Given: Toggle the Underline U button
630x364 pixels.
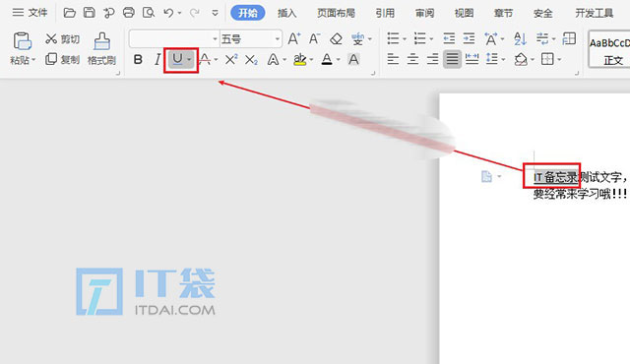Looking at the screenshot, I should [177, 60].
